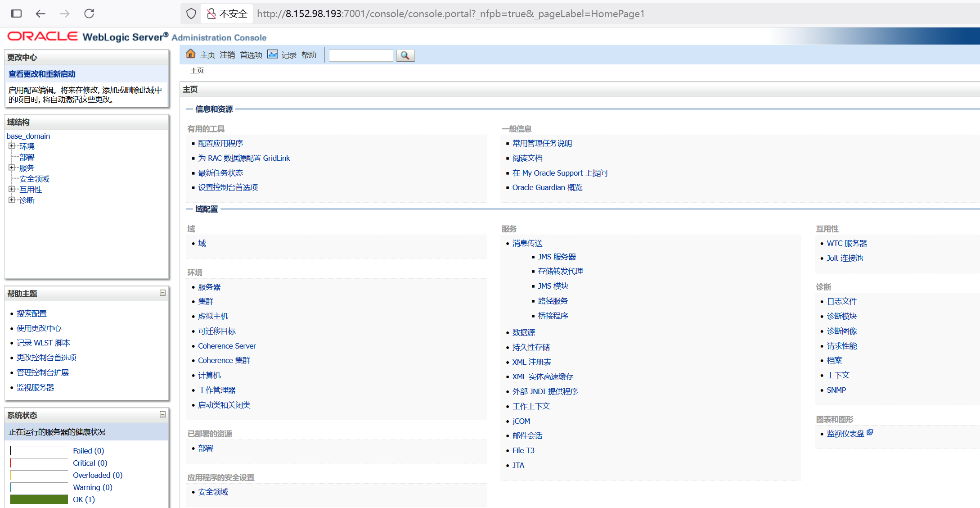This screenshot has height=508, width=980.
Task: Click the external link icon beside 监视仪表盘
Action: (870, 432)
